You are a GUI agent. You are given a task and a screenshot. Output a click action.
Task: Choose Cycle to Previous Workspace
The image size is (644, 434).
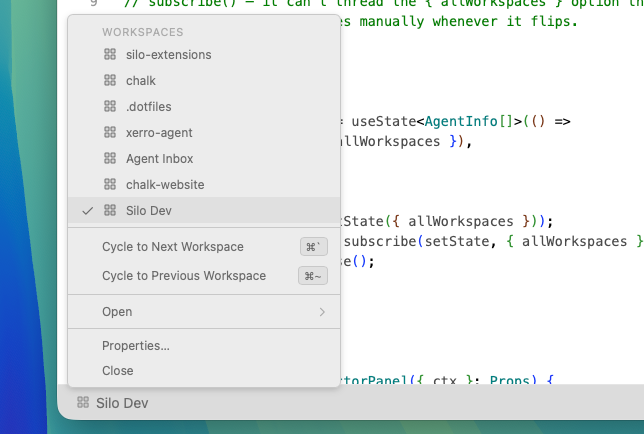coord(204,276)
